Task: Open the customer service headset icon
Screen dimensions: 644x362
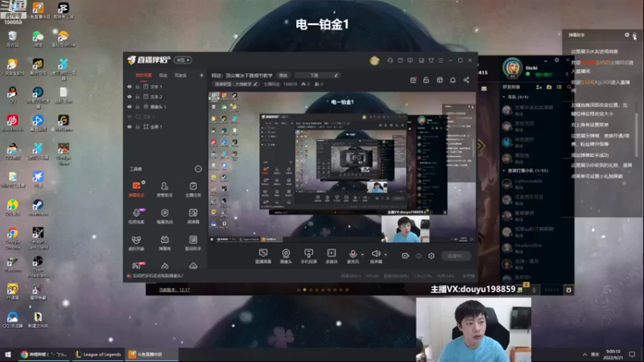Action: pos(390,60)
